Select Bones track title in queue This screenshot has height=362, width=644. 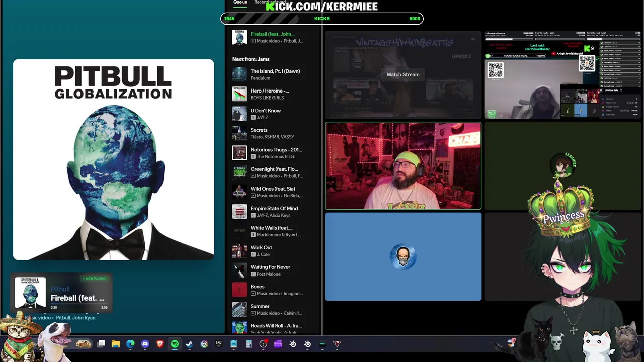[257, 287]
